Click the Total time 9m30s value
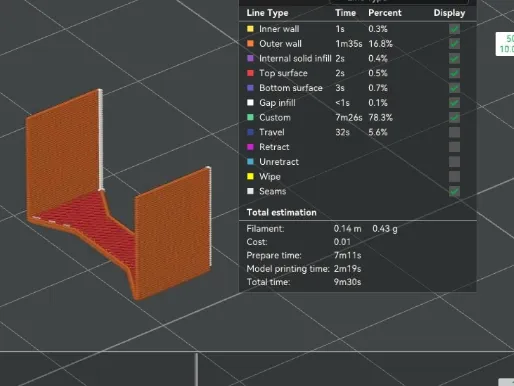Image resolution: width=514 pixels, height=386 pixels. tap(347, 282)
